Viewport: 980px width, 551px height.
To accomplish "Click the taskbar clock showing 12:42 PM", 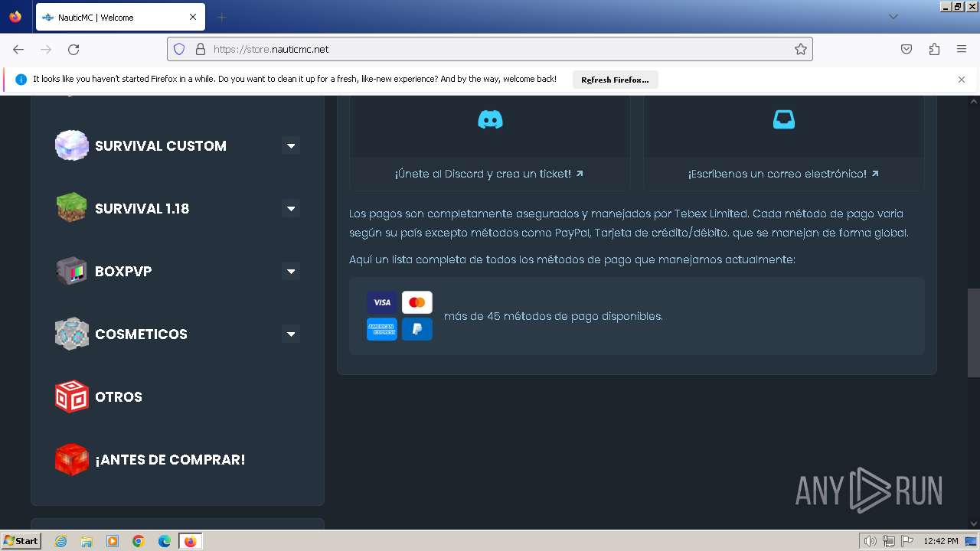I will click(x=941, y=541).
